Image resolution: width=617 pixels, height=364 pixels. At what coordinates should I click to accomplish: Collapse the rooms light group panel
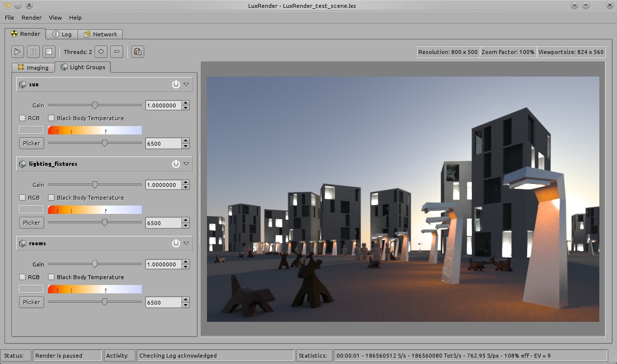186,243
